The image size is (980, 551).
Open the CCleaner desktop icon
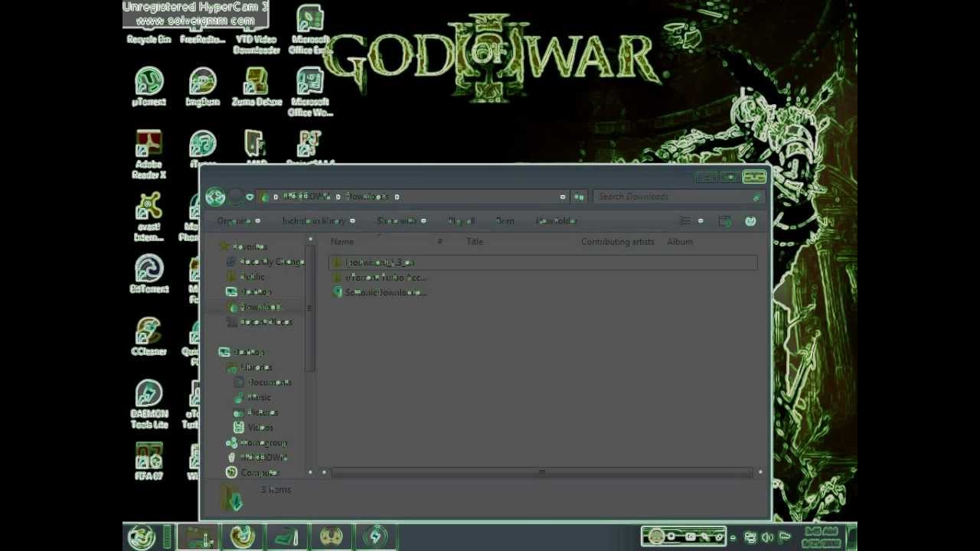tap(149, 337)
